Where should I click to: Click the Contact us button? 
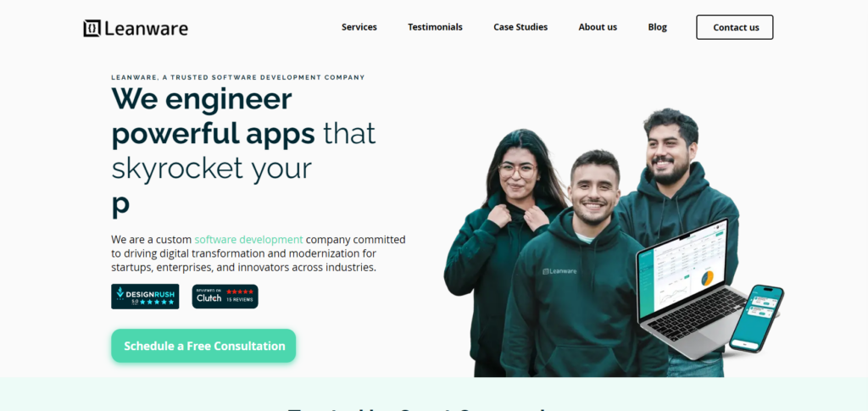[x=735, y=27]
